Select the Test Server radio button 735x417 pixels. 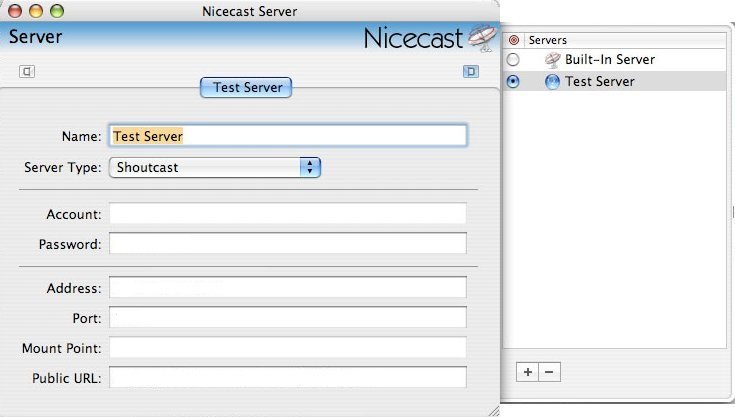coord(513,82)
